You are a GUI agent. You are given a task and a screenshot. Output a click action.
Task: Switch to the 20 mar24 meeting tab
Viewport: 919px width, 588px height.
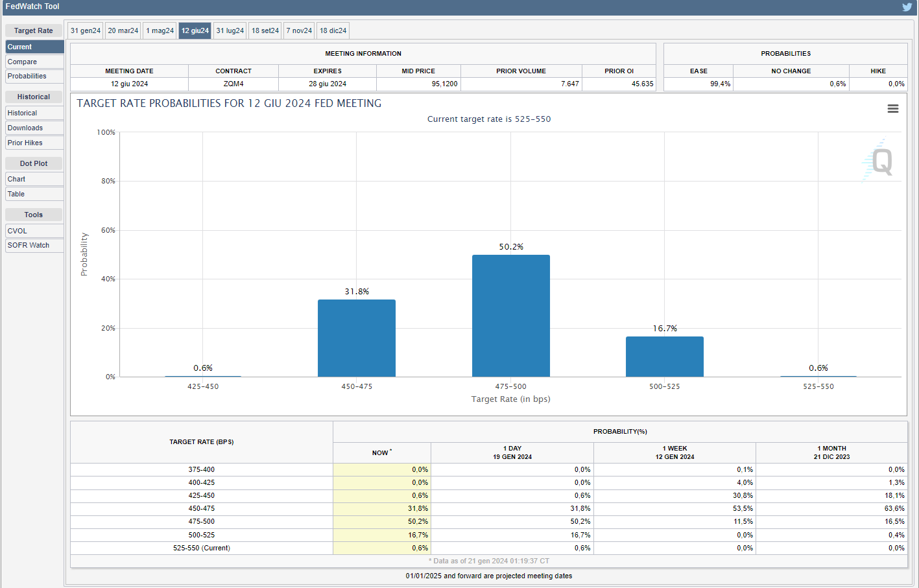pyautogui.click(x=123, y=30)
